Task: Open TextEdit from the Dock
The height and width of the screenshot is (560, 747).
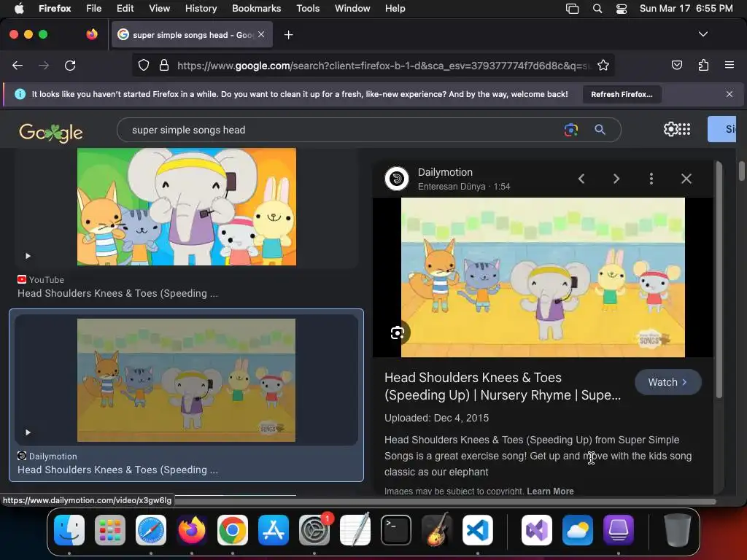Action: [x=355, y=530]
